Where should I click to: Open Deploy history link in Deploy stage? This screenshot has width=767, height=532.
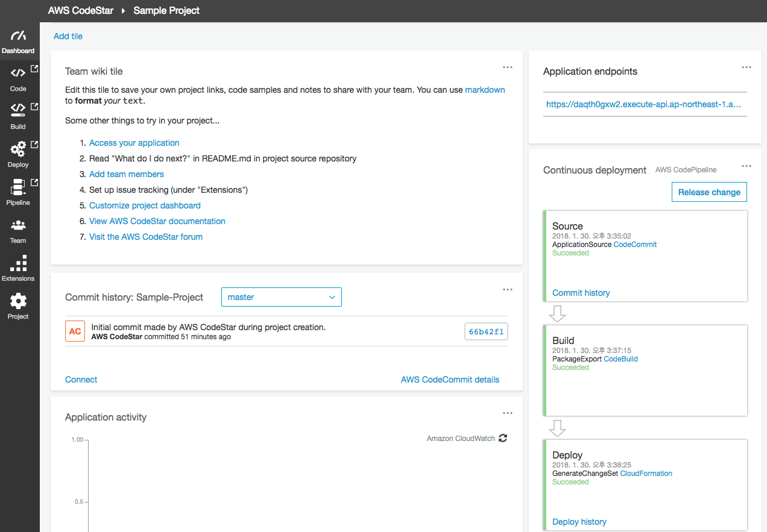tap(579, 522)
